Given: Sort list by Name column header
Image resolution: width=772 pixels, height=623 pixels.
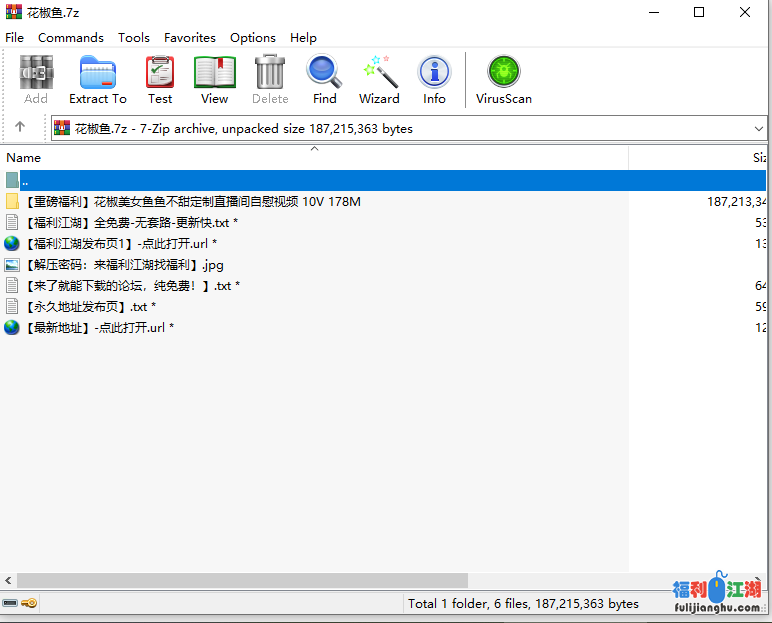Looking at the screenshot, I should (24, 158).
